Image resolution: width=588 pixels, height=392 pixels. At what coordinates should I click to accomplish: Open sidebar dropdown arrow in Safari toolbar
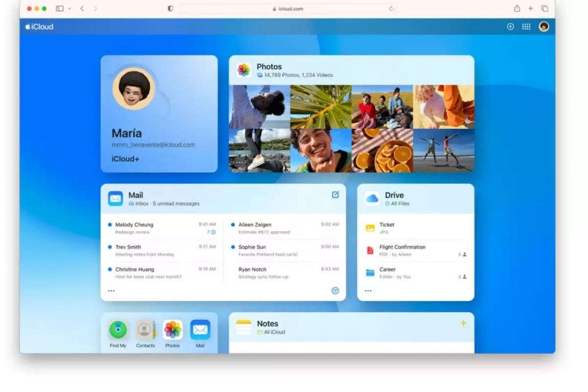click(x=70, y=8)
